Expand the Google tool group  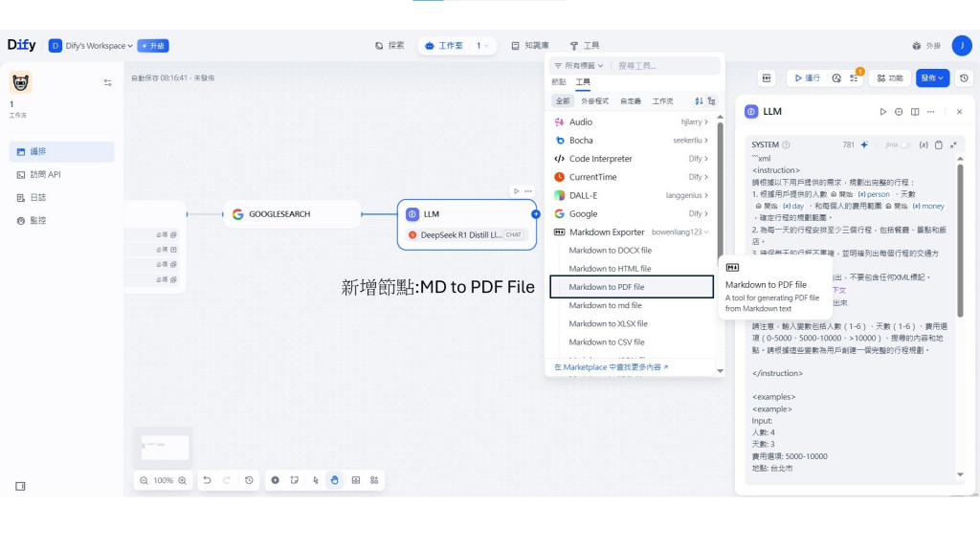click(x=632, y=213)
